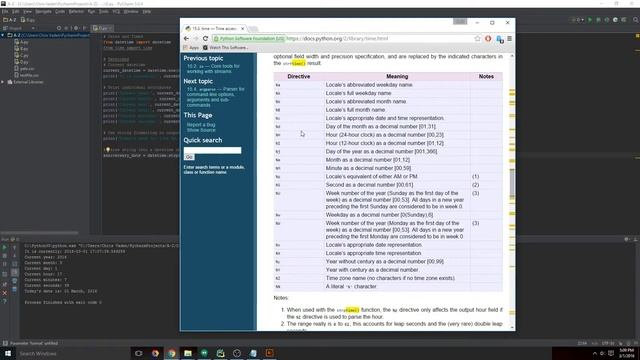Open 'Watch This Software' bookmark
Viewport: 640px width, 360px height.
(x=226, y=48)
